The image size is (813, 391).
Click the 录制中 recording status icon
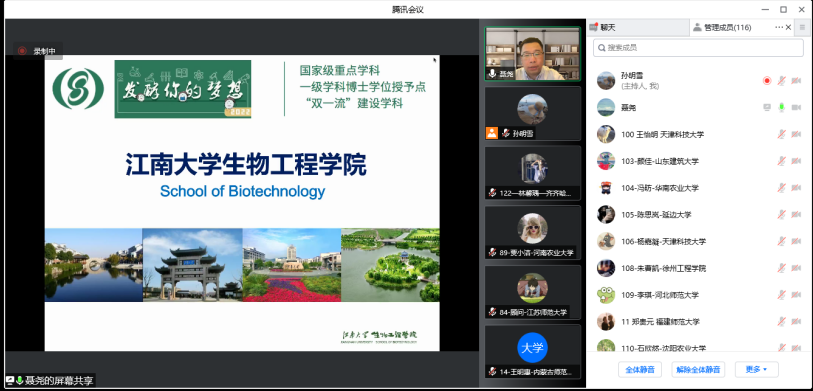click(x=22, y=51)
